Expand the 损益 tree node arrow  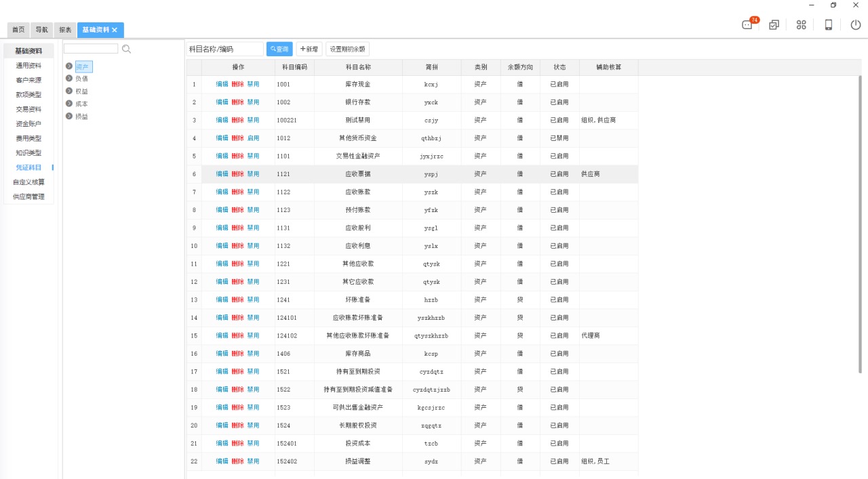(69, 116)
